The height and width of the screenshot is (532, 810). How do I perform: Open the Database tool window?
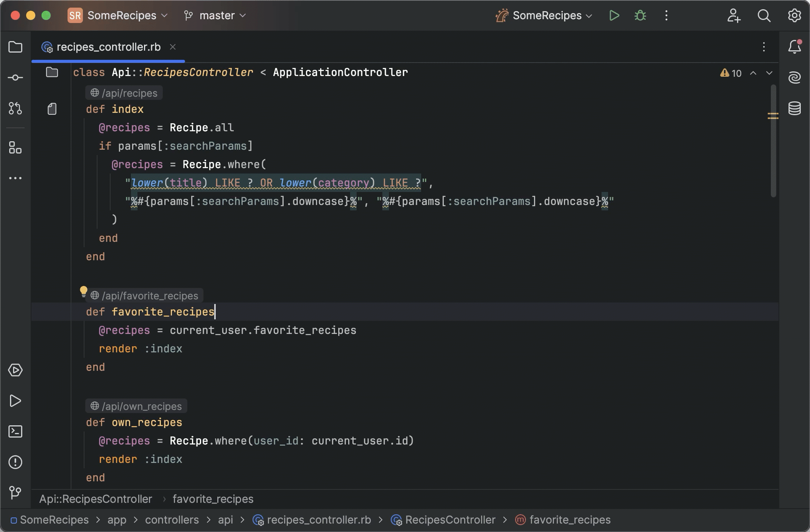click(794, 108)
